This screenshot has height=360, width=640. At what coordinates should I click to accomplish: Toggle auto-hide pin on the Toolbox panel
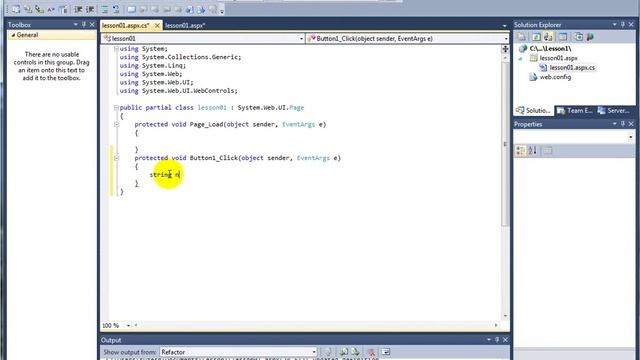(84, 24)
